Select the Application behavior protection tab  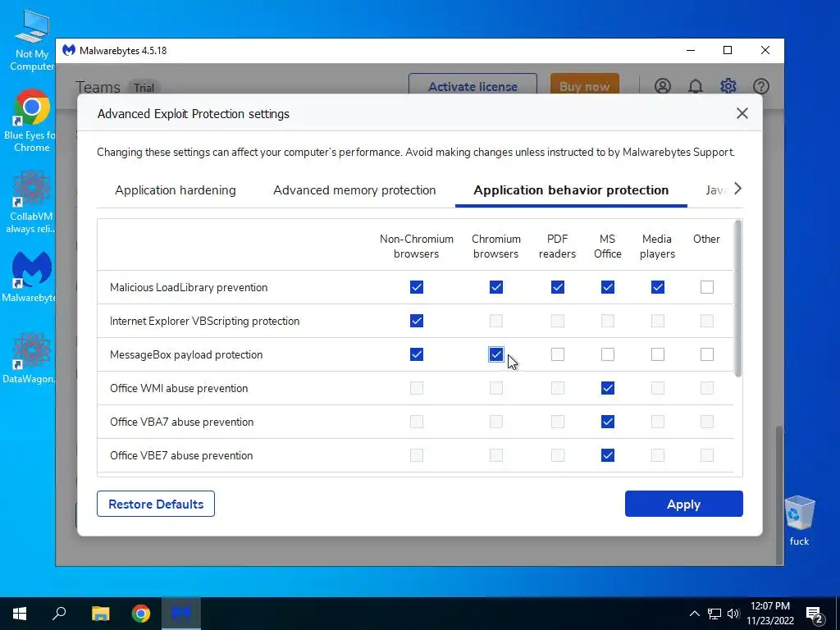click(x=571, y=190)
